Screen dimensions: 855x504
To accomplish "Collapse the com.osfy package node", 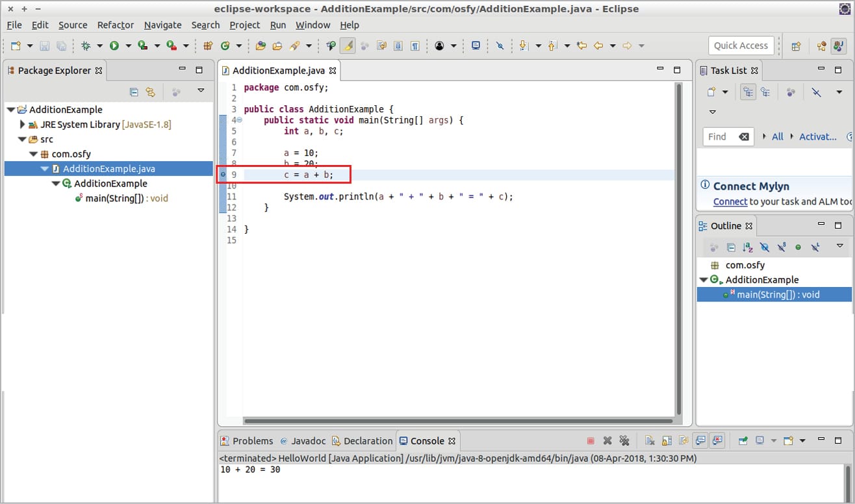I will [34, 154].
